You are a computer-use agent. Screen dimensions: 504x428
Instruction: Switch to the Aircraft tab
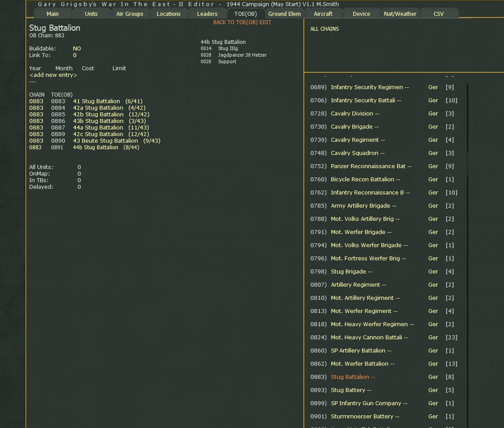323,14
